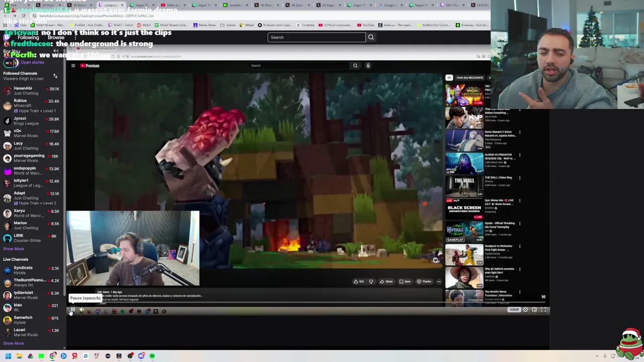
Task: Dislike the YouTube video
Action: (x=371, y=282)
